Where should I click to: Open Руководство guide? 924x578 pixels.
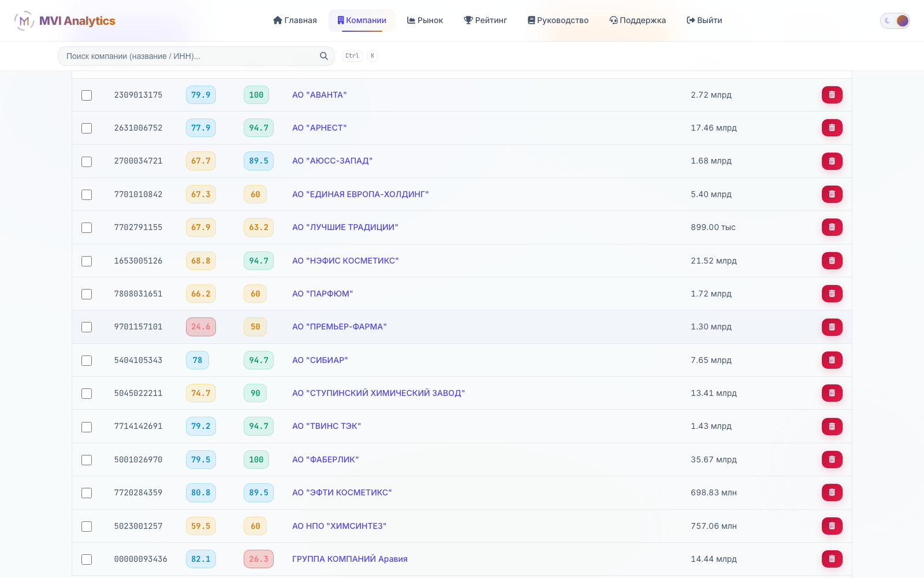click(x=558, y=20)
